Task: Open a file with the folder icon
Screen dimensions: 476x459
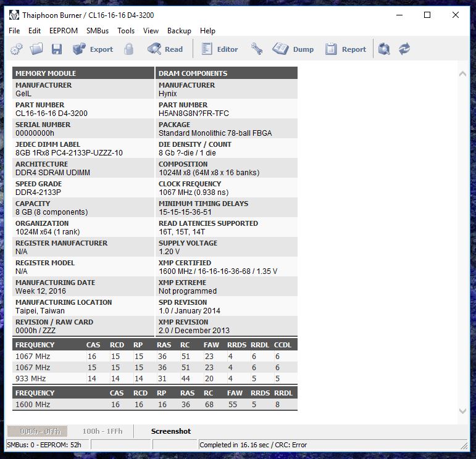Action: click(x=36, y=49)
